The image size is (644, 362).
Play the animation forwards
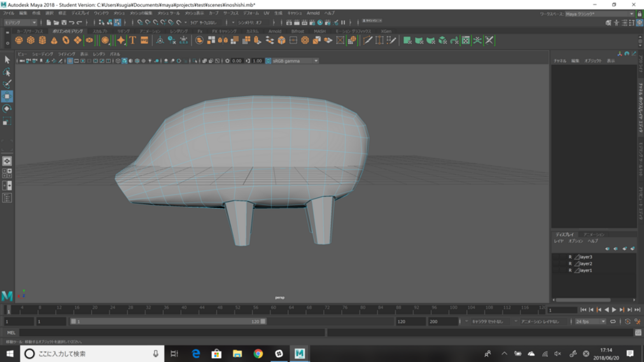click(614, 310)
